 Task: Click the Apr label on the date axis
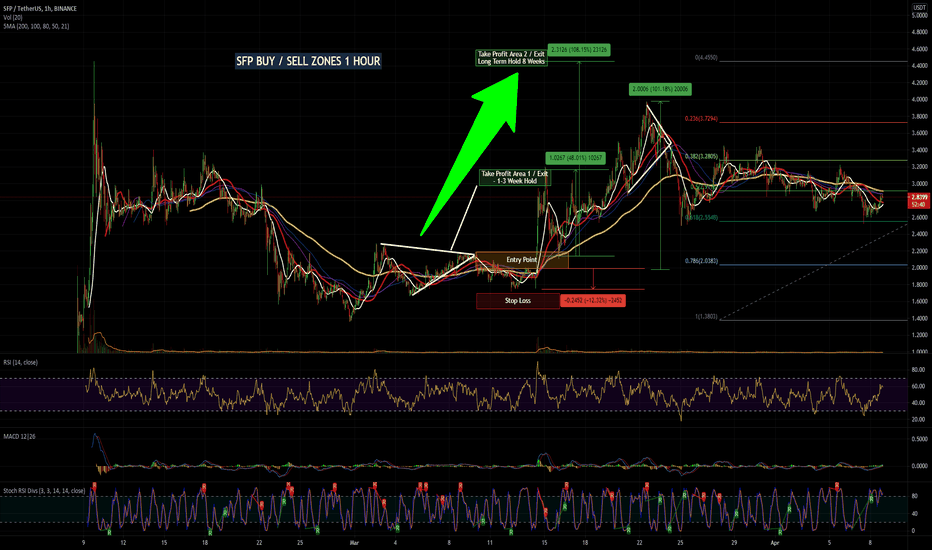[774, 543]
